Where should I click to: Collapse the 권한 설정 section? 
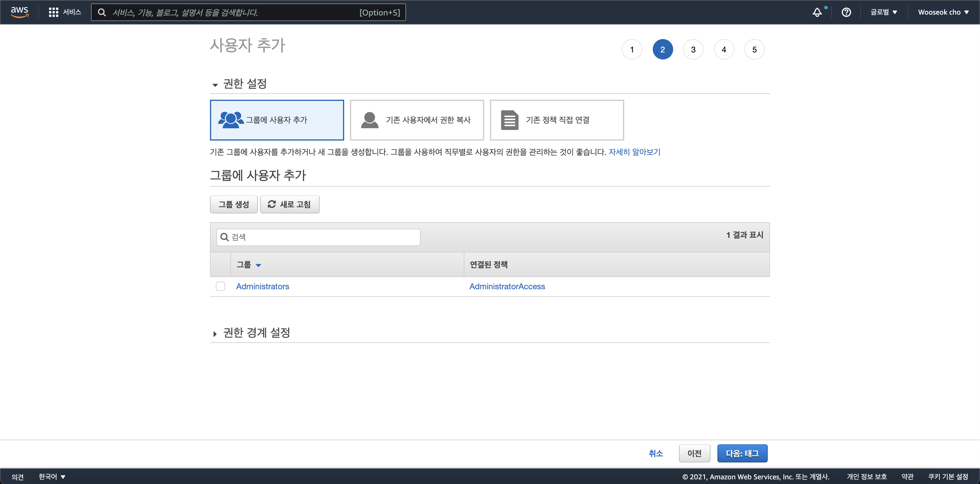coord(215,85)
